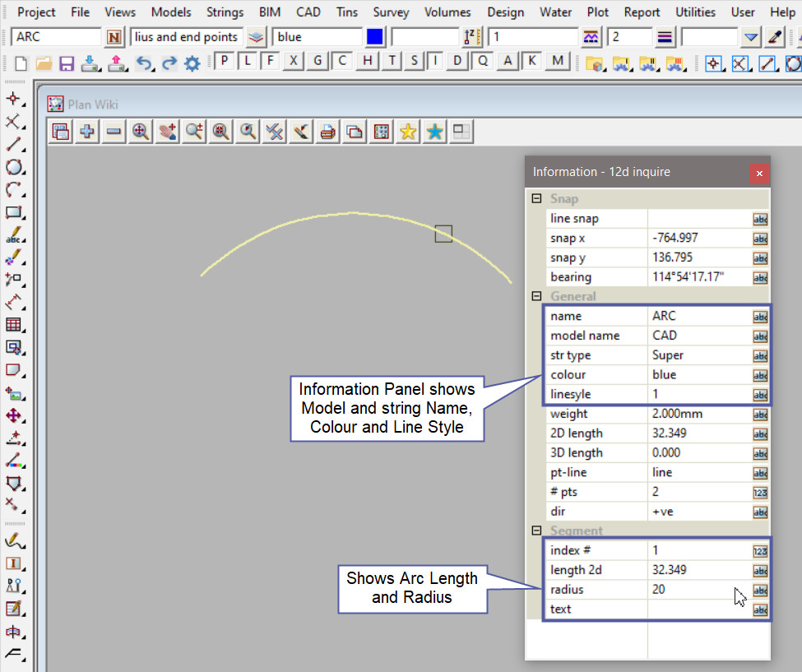The width and height of the screenshot is (802, 672).
Task: Toggle the 'P' snap button
Action: coord(224,62)
